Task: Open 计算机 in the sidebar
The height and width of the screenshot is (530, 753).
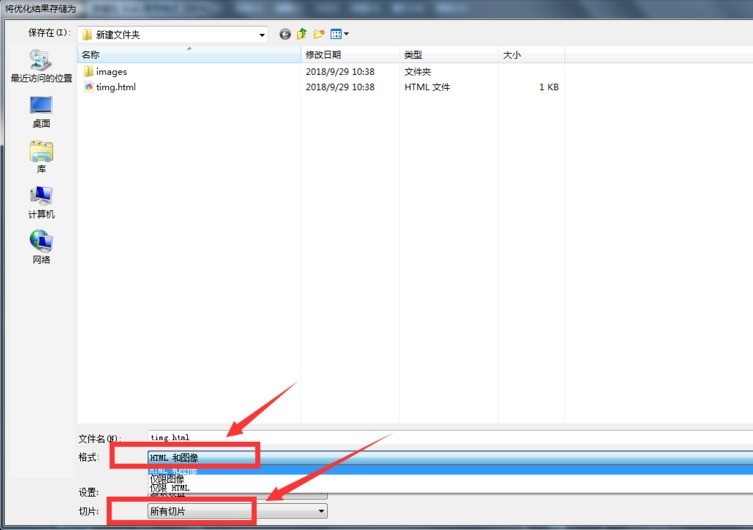Action: [x=41, y=203]
